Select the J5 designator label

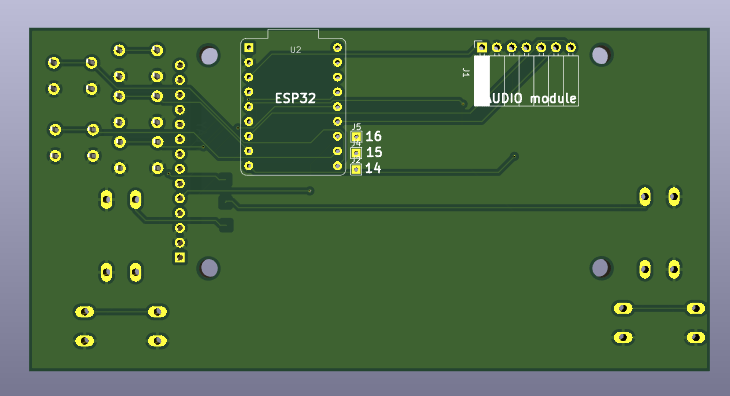pos(357,127)
